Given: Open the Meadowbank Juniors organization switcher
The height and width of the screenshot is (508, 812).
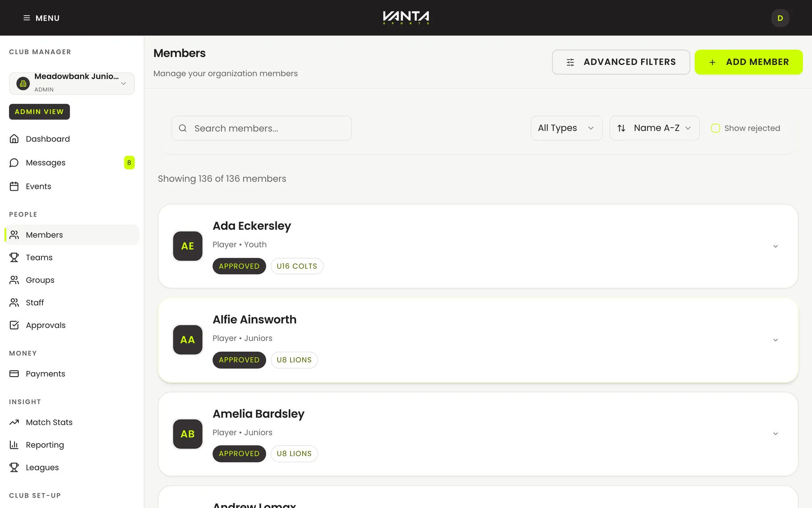Looking at the screenshot, I should tap(72, 84).
